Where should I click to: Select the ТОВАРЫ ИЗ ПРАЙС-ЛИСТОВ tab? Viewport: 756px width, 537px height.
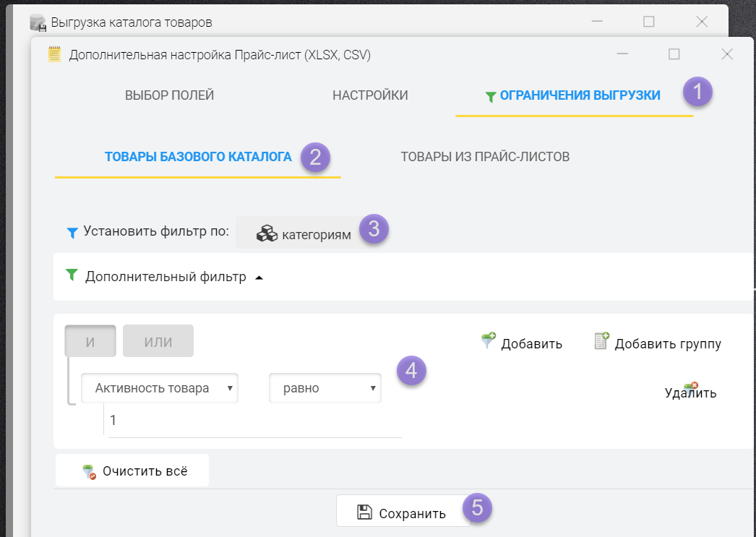point(485,156)
